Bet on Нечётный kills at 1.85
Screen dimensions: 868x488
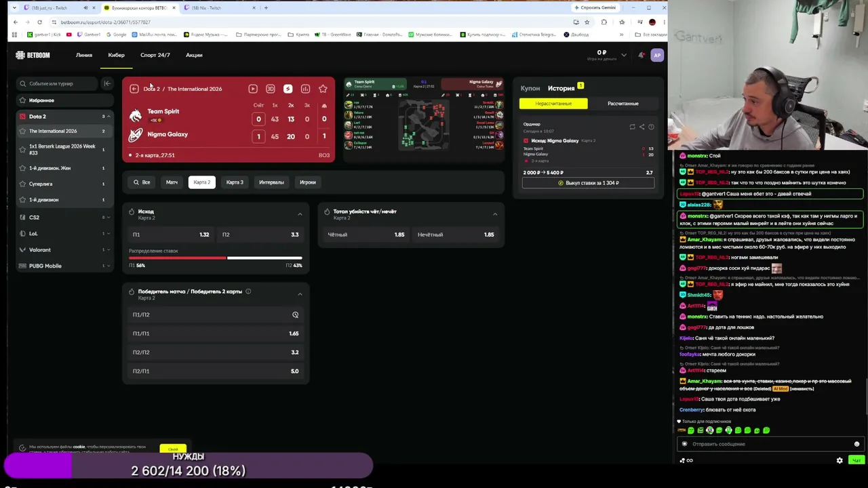click(456, 235)
